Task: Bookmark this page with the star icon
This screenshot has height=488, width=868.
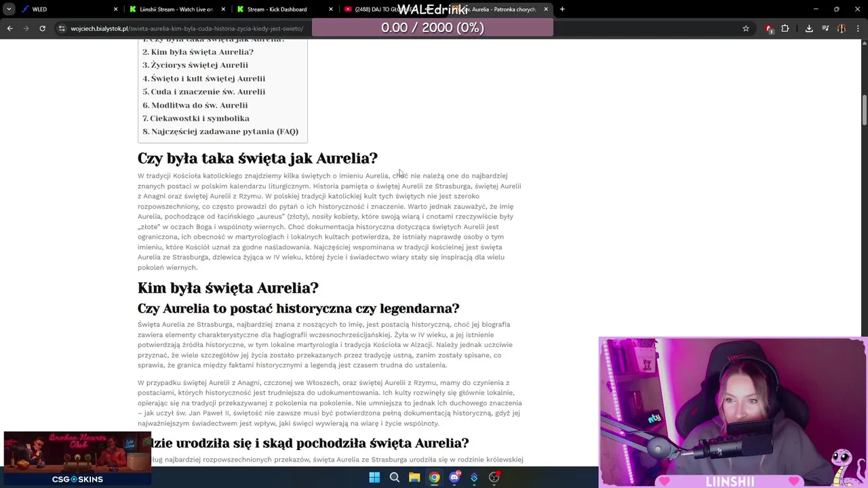Action: (x=746, y=28)
